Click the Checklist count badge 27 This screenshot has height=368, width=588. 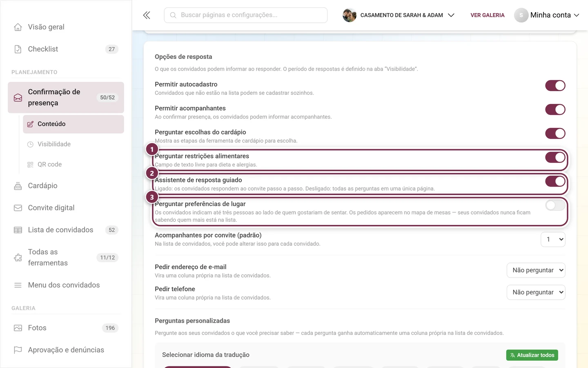112,49
